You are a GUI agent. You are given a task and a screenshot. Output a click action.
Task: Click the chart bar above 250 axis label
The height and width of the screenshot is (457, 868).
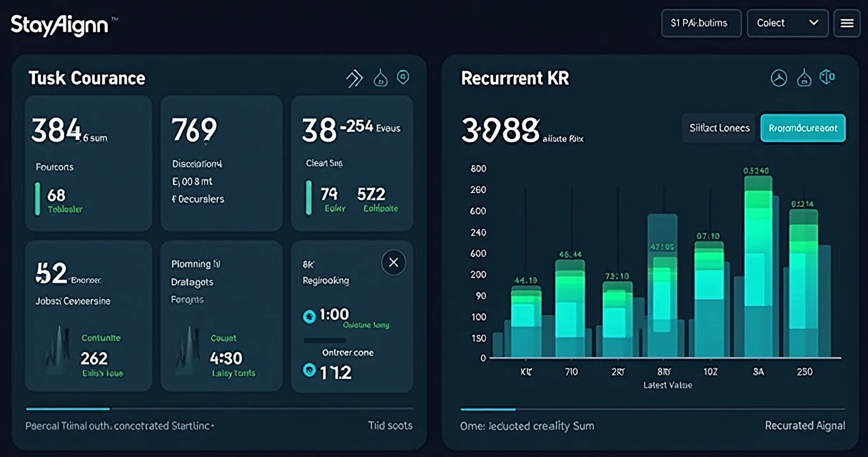(804, 283)
